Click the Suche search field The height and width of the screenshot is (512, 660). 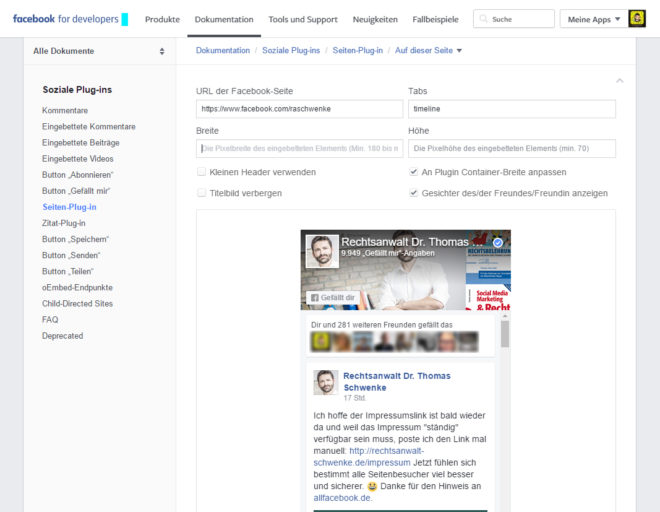[x=514, y=19]
